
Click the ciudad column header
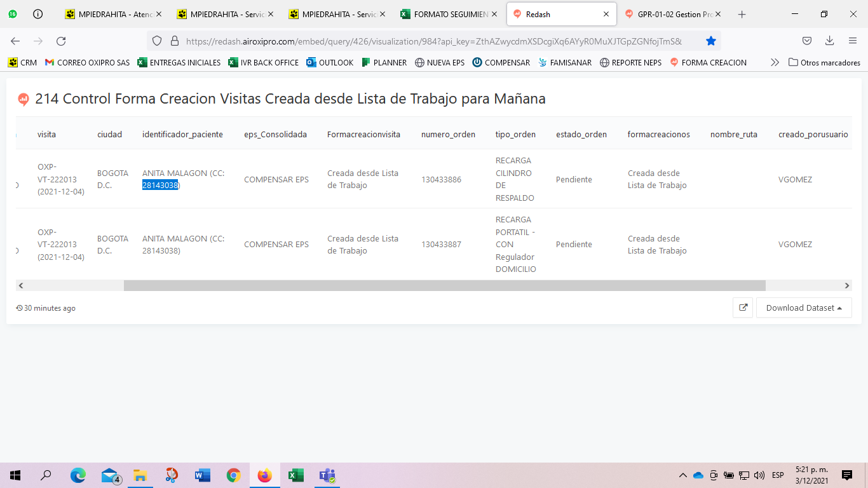(x=109, y=134)
